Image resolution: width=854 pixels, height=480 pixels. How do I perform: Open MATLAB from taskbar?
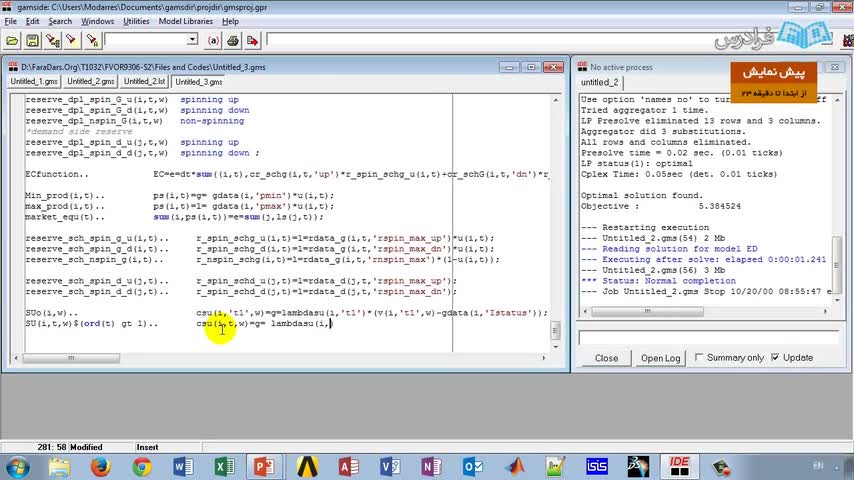514,467
